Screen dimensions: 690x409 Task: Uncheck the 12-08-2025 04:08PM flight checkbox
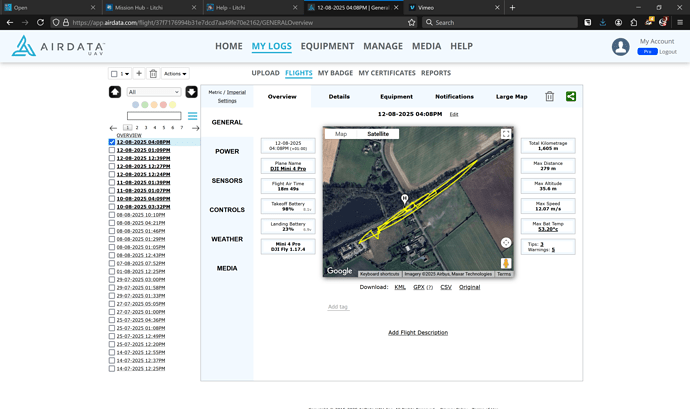pyautogui.click(x=112, y=142)
